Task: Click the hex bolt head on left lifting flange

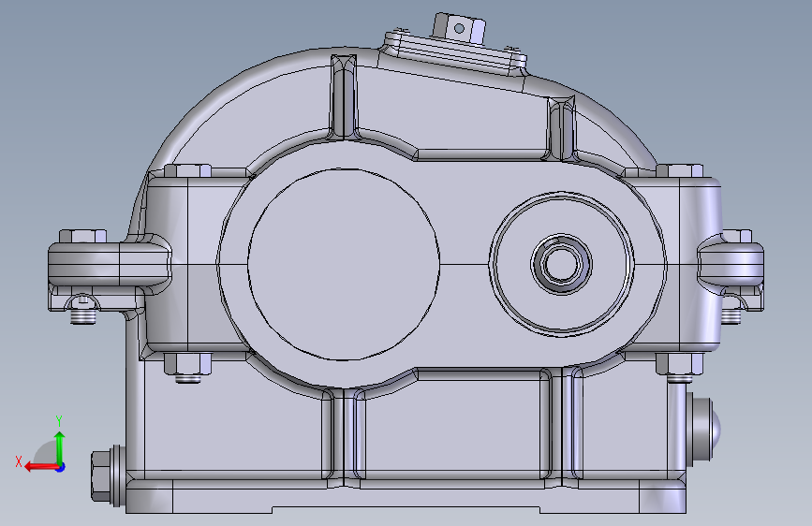Action: tap(82, 237)
